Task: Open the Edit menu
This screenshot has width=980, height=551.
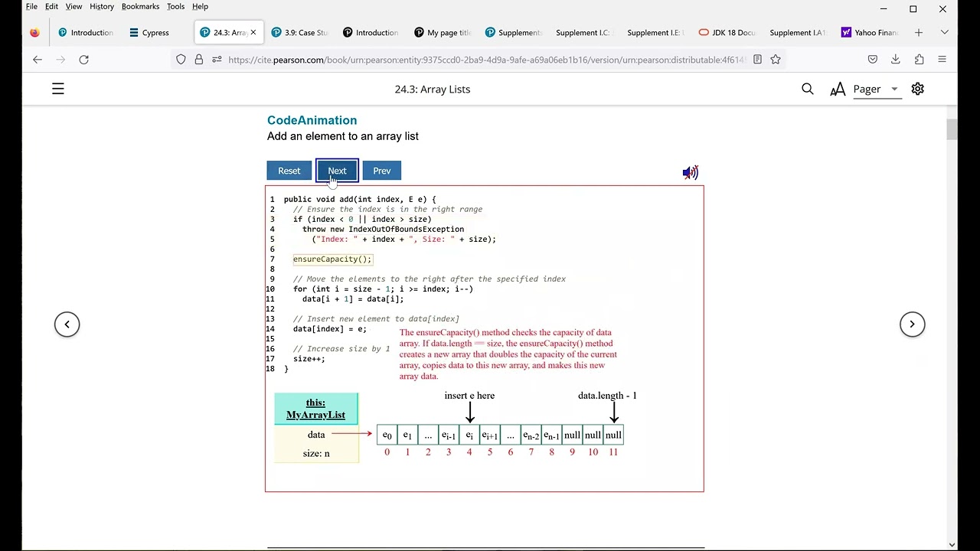Action: (51, 7)
